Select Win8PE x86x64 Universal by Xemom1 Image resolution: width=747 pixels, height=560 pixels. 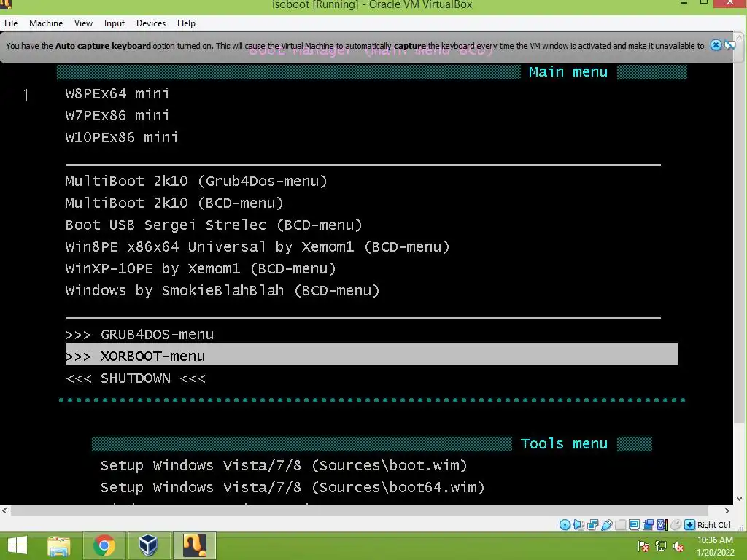click(x=258, y=246)
